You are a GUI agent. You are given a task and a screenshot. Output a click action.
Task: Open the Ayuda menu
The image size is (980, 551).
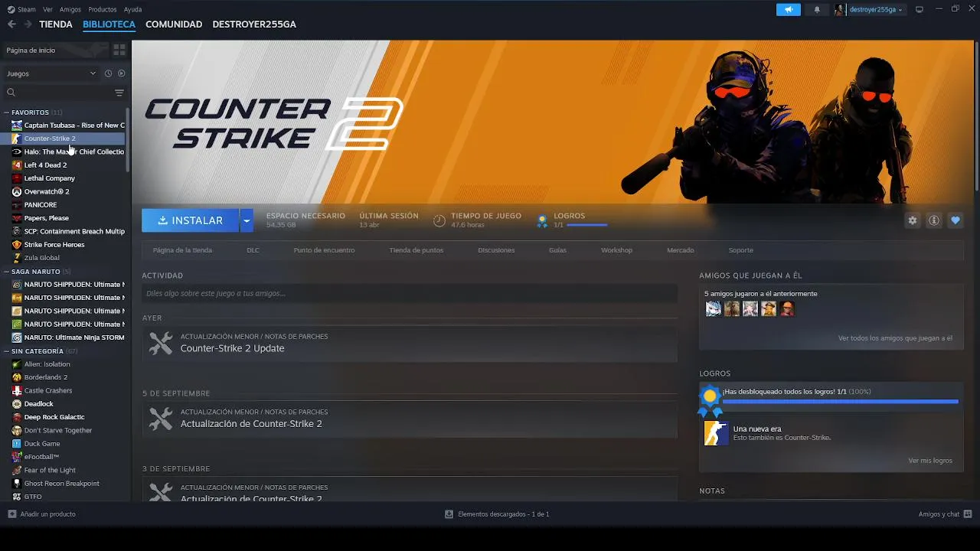[x=132, y=9]
